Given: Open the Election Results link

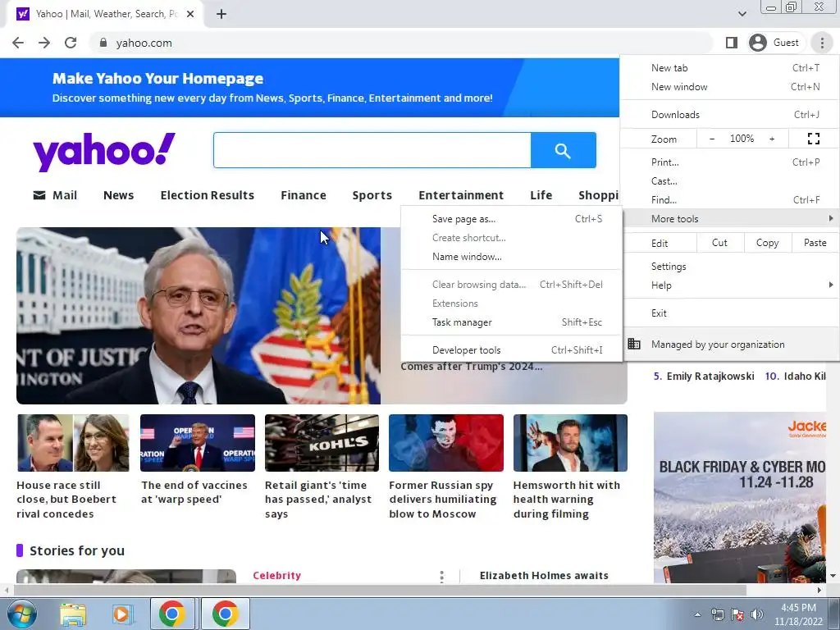Looking at the screenshot, I should coord(208,195).
